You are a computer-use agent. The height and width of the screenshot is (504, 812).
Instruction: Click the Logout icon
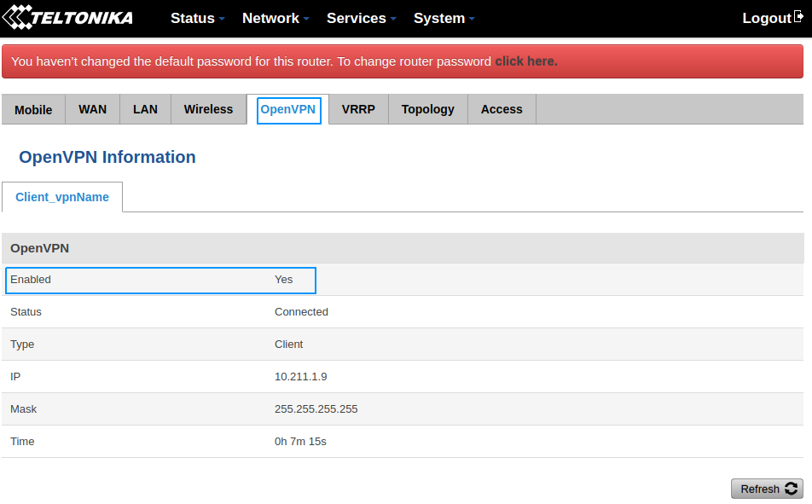pyautogui.click(x=798, y=18)
